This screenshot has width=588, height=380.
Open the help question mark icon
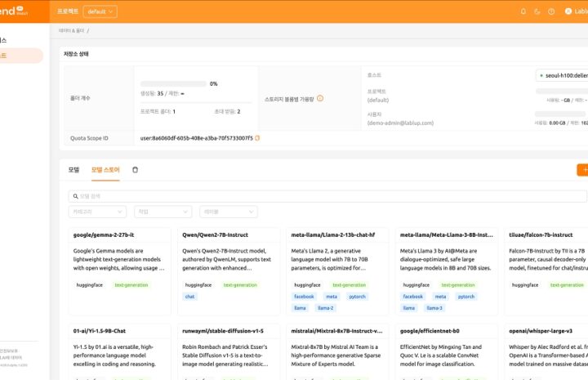pyautogui.click(x=551, y=11)
